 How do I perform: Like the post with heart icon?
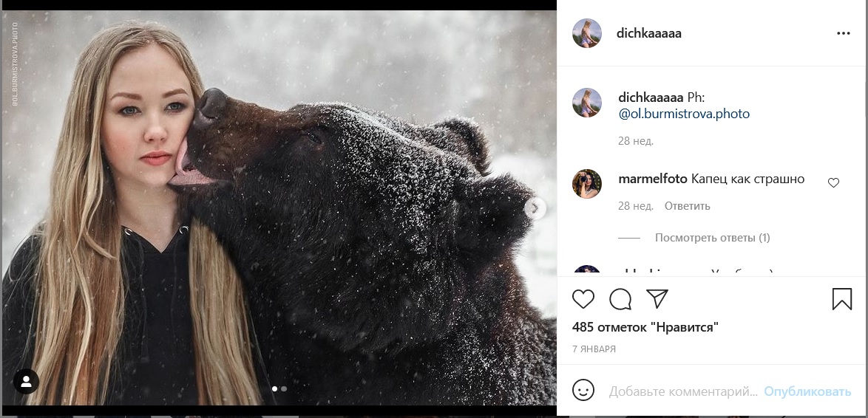point(583,299)
